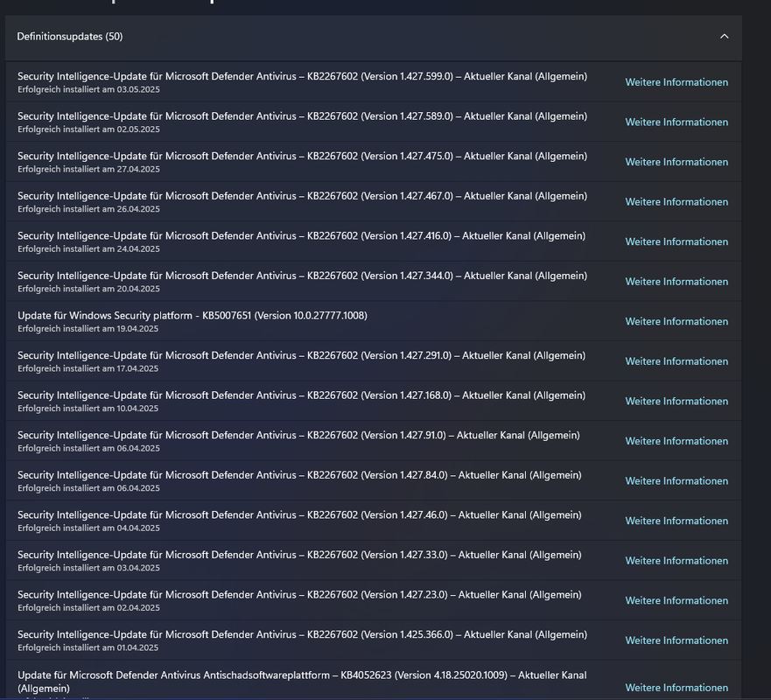Select the Windows Security platform KB5007651 title
Image resolution: width=771 pixels, height=700 pixels.
(x=193, y=315)
